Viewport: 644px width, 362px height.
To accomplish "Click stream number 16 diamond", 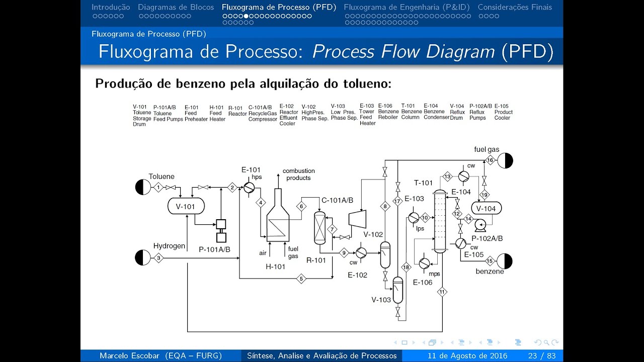I will click(490, 160).
